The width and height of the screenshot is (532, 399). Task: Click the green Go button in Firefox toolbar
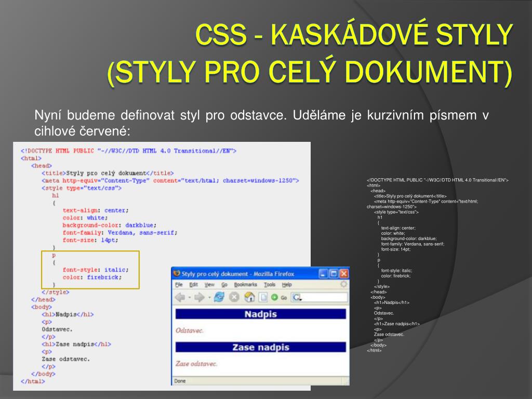pyautogui.click(x=274, y=298)
